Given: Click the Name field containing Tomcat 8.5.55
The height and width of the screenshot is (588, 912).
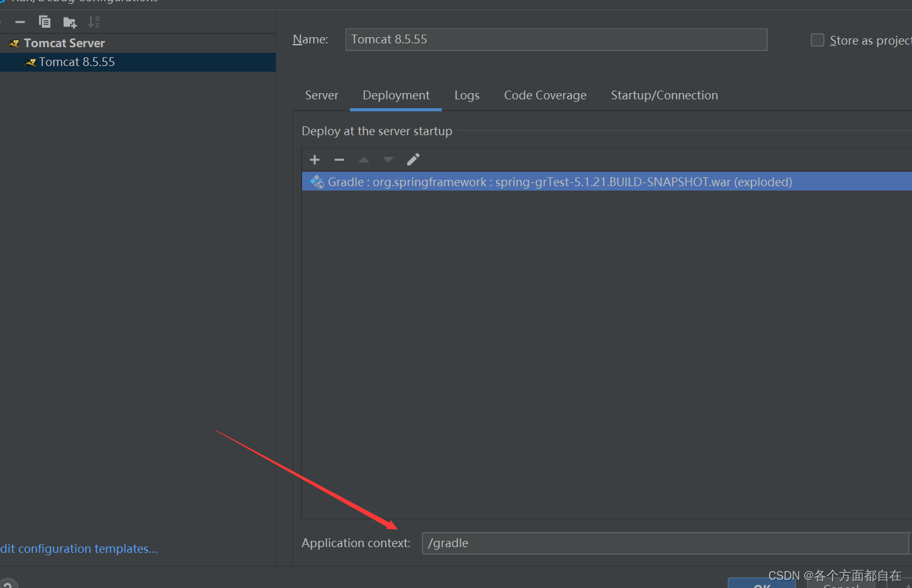Looking at the screenshot, I should (x=556, y=40).
